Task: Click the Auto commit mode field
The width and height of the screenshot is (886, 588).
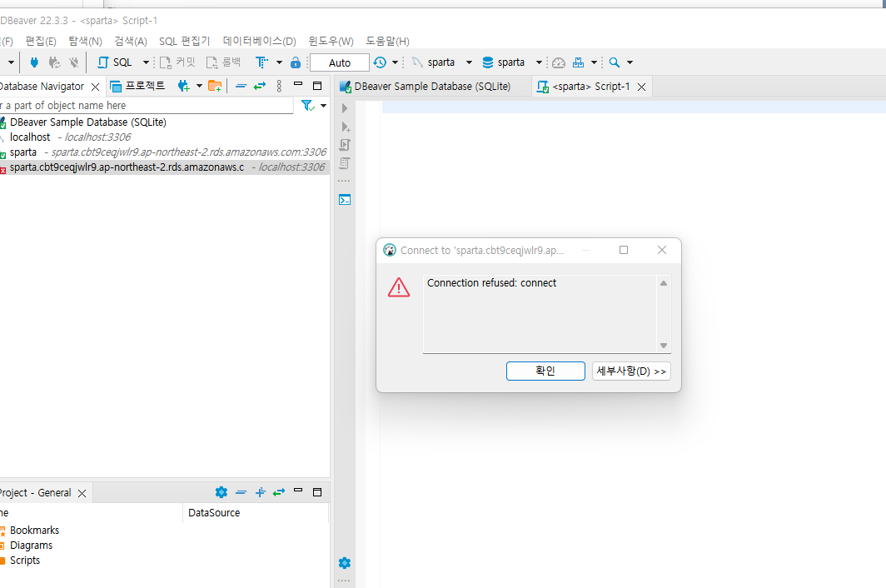Action: [340, 62]
